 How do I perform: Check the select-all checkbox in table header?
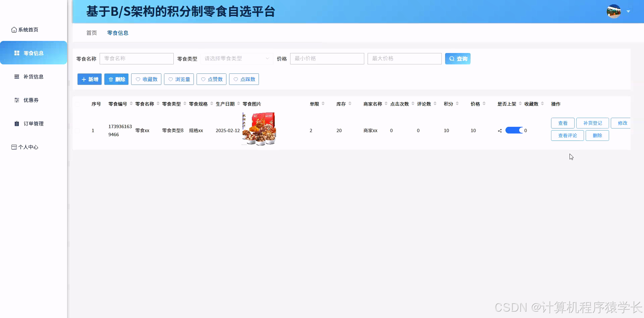[77, 104]
